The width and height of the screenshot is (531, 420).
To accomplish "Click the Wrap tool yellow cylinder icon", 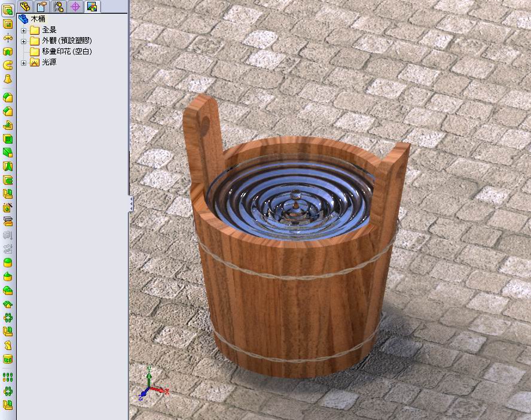I will click(7, 359).
